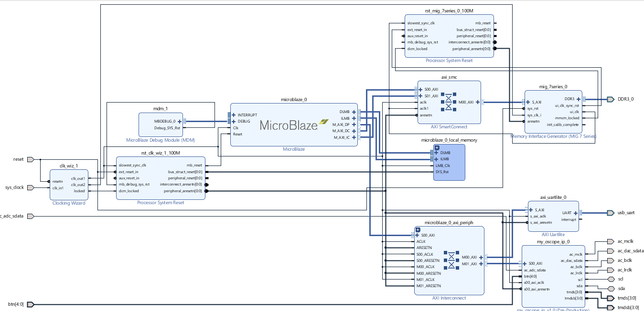Click the DDR3_0 external interface connector
Image resolution: width=644 pixels, height=311 pixels.
coord(611,99)
